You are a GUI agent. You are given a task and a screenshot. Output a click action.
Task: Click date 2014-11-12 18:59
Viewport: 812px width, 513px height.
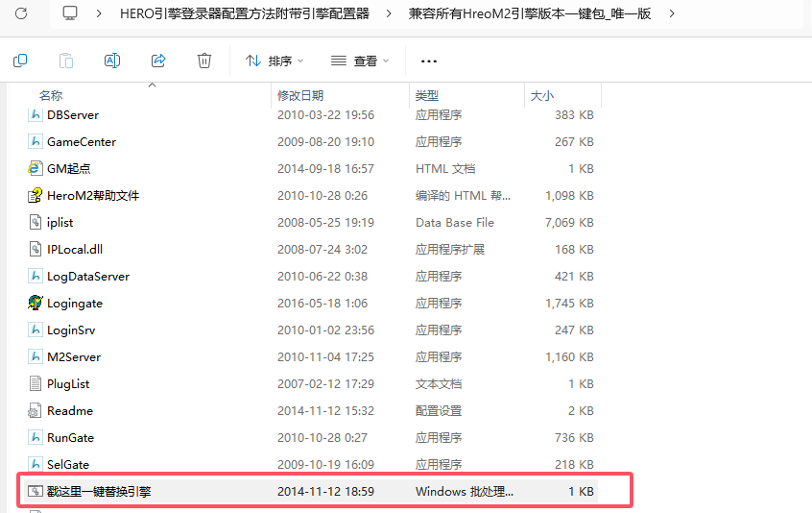pos(325,492)
